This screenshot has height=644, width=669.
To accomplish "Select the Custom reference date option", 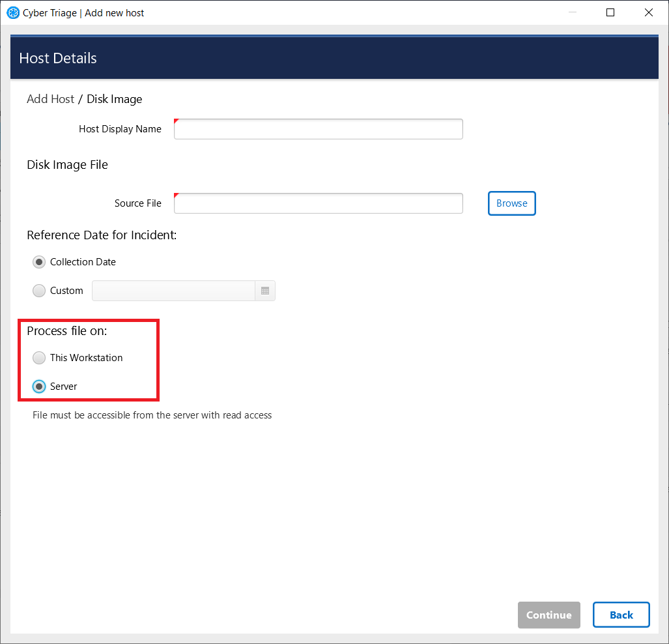I will 38,291.
